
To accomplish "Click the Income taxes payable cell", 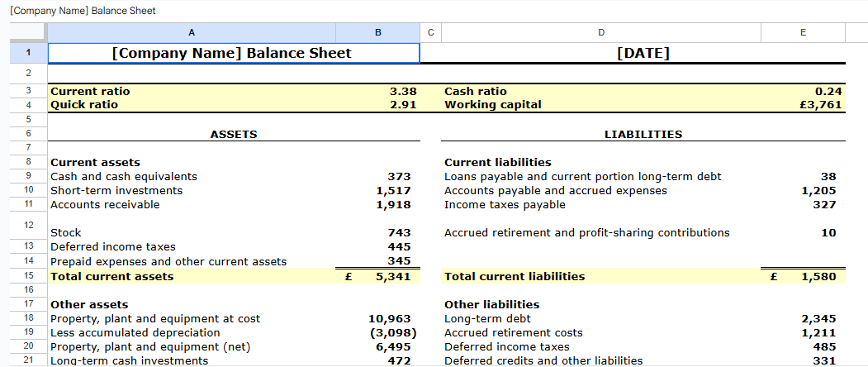I will click(x=505, y=204).
